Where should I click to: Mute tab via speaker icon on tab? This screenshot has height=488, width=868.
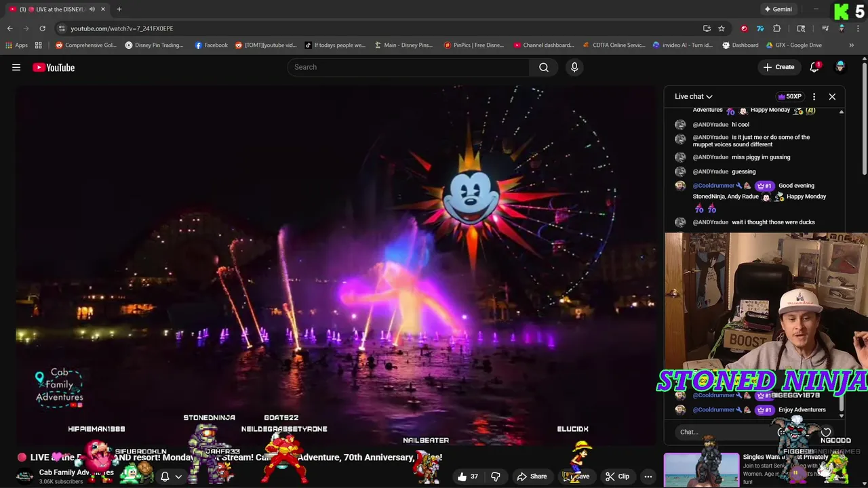(x=92, y=9)
